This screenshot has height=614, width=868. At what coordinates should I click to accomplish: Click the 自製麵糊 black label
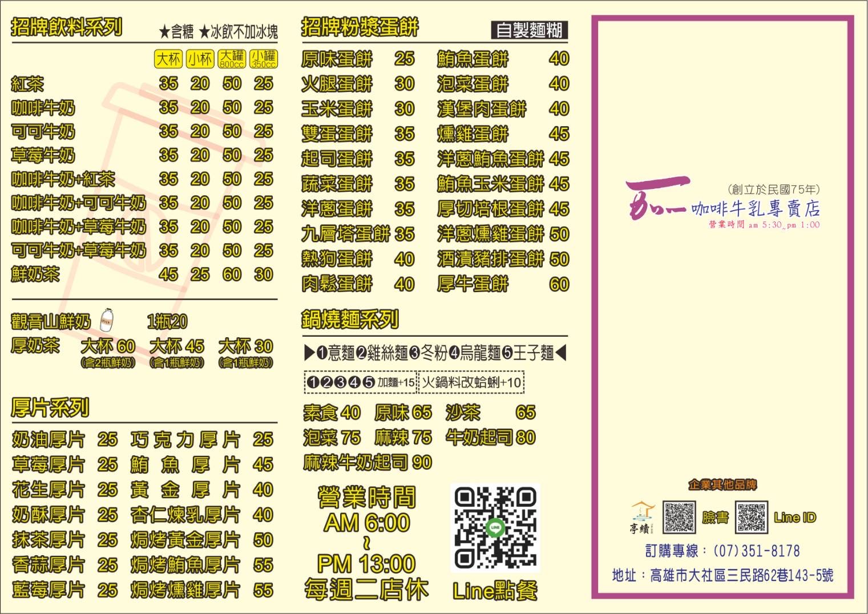coord(529,30)
